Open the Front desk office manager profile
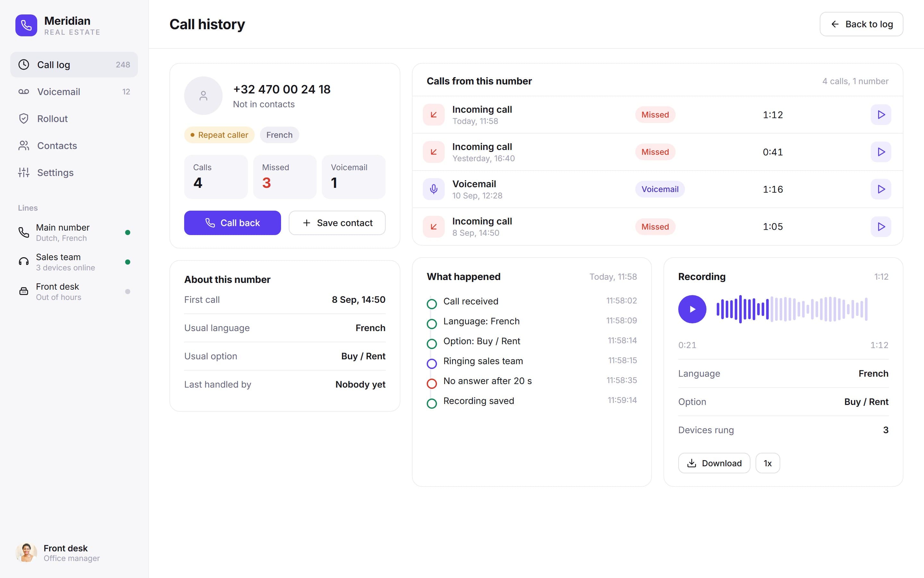Image resolution: width=924 pixels, height=578 pixels. [x=58, y=553]
